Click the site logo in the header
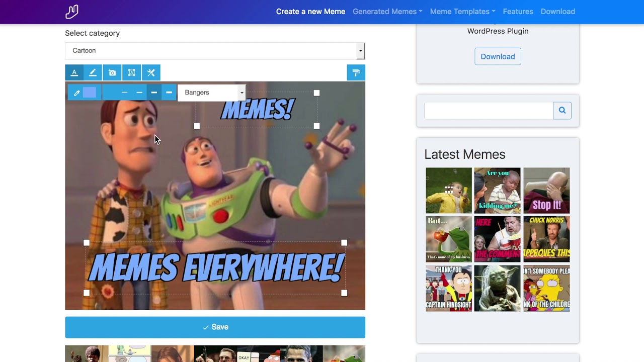Viewport: 644px width, 362px height. [x=72, y=12]
